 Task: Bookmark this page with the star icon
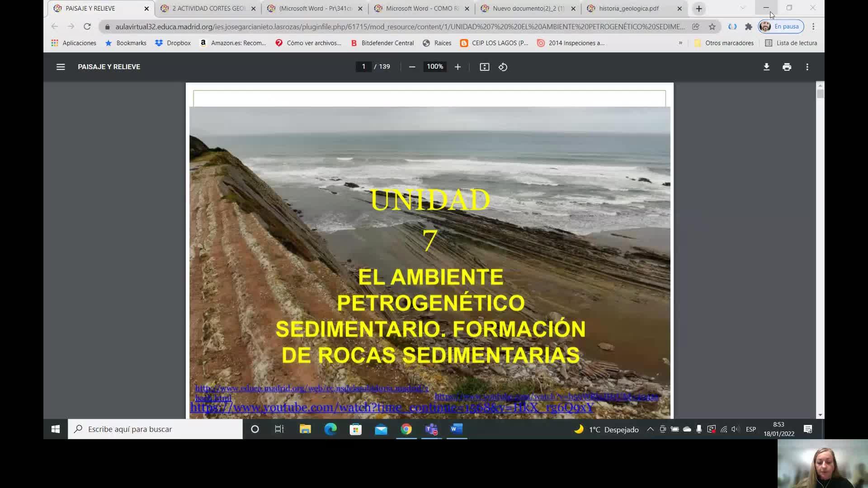click(712, 27)
